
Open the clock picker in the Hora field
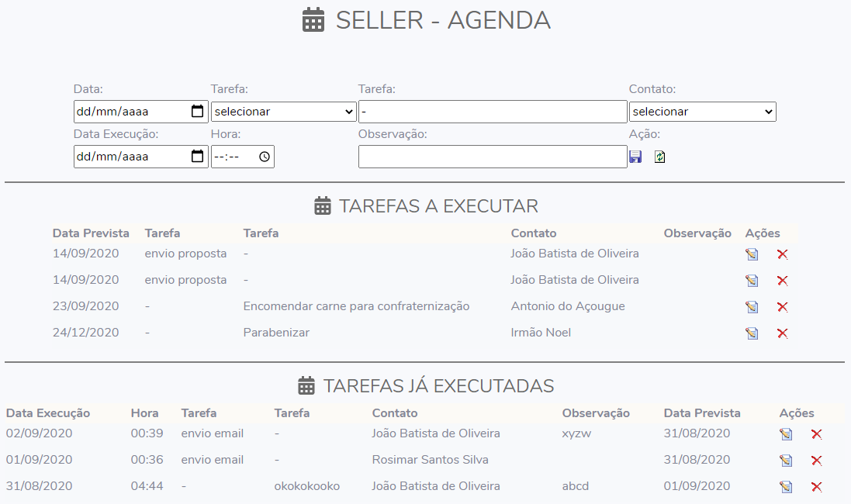pyautogui.click(x=265, y=157)
